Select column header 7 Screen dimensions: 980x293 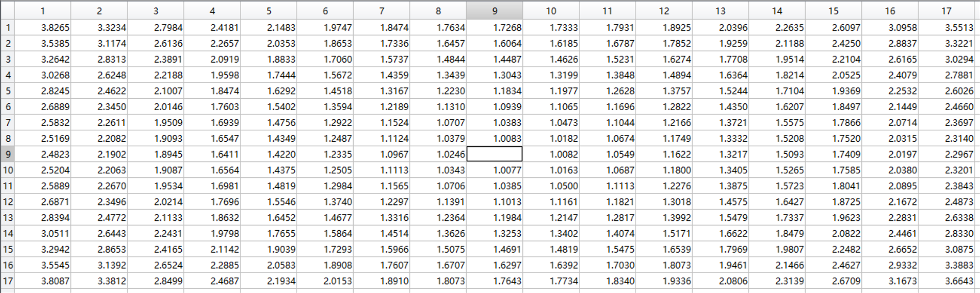(x=381, y=11)
